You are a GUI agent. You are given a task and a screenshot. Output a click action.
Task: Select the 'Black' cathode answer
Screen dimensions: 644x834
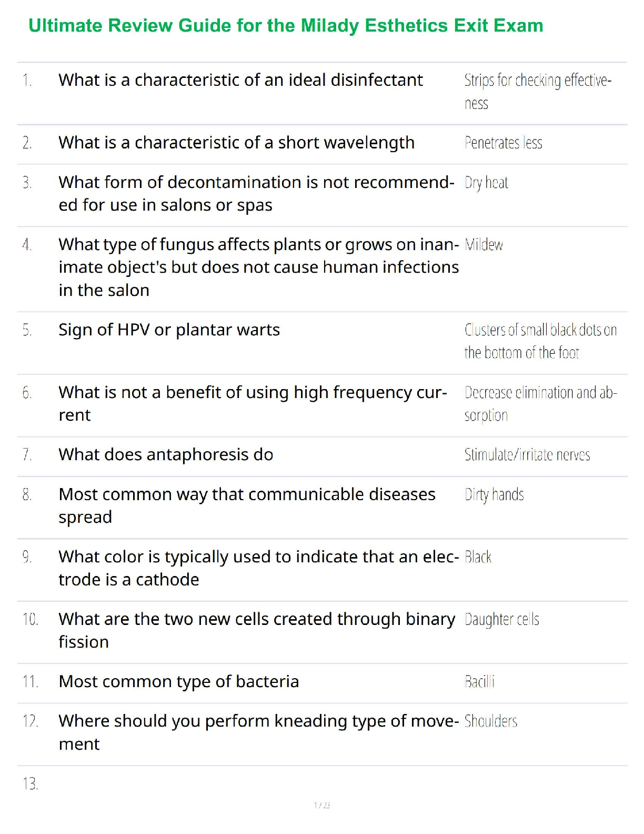pyautogui.click(x=478, y=557)
